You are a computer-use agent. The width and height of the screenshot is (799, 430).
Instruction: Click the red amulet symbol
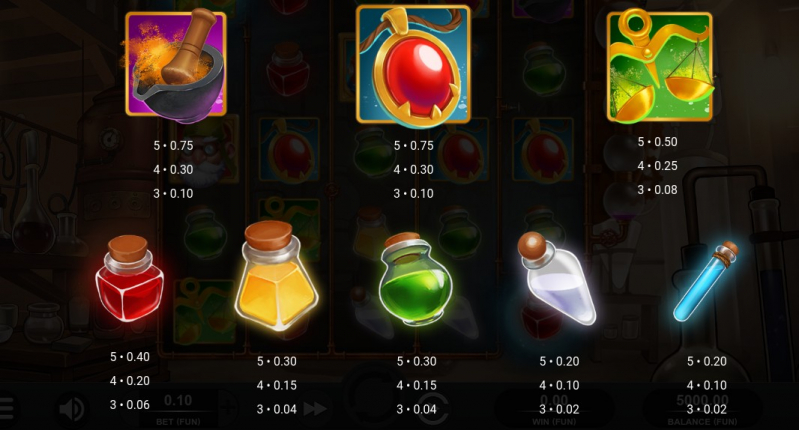(x=413, y=65)
